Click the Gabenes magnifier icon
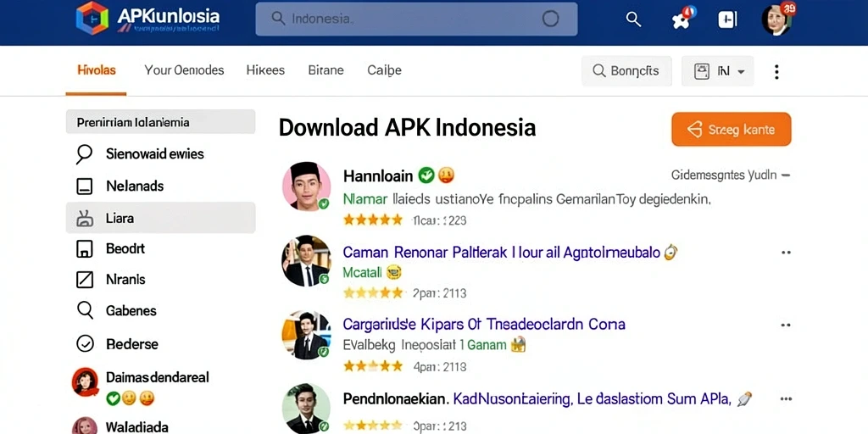868x434 pixels. (85, 310)
